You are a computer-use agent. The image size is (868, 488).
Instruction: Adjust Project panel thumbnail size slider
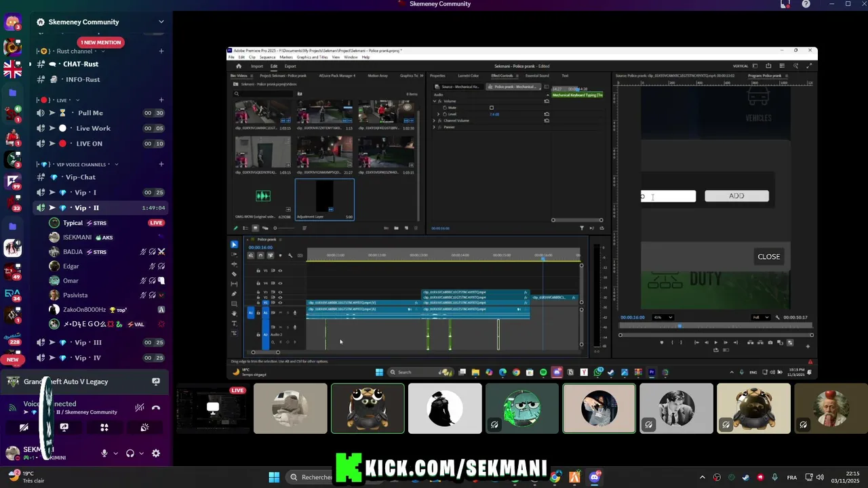coord(284,228)
